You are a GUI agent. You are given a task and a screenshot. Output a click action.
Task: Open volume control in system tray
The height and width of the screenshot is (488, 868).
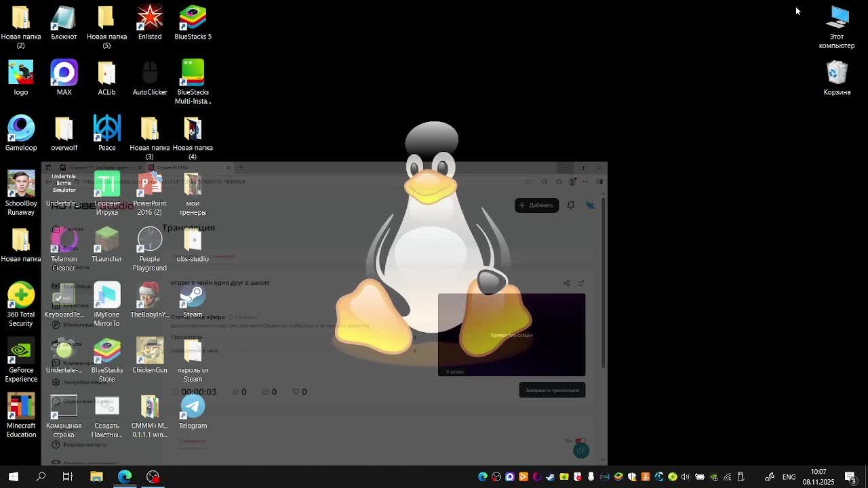tap(686, 476)
